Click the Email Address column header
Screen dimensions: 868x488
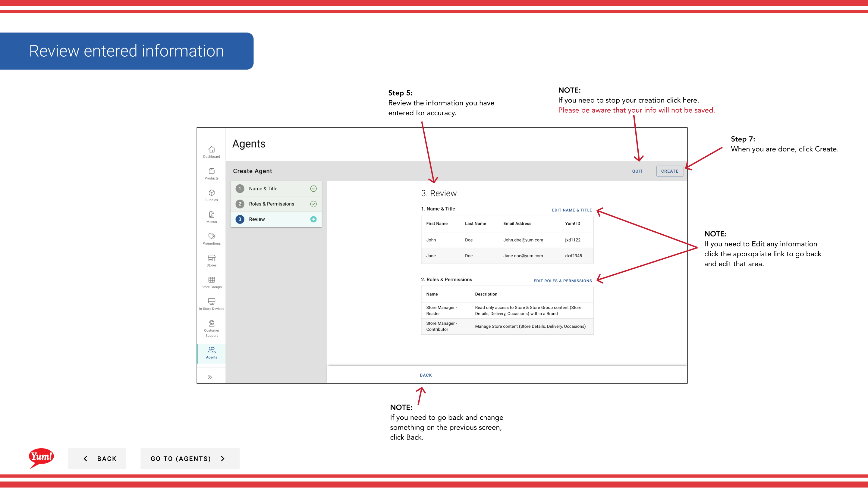click(517, 224)
